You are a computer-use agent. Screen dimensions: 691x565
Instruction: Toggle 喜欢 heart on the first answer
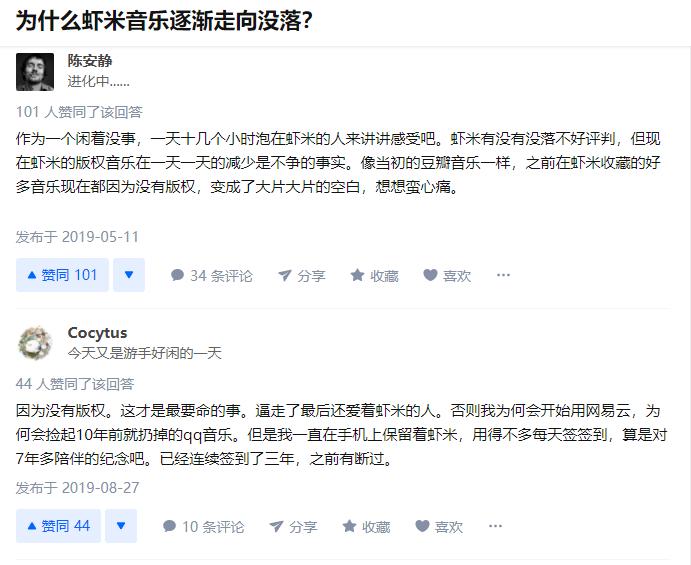446,275
